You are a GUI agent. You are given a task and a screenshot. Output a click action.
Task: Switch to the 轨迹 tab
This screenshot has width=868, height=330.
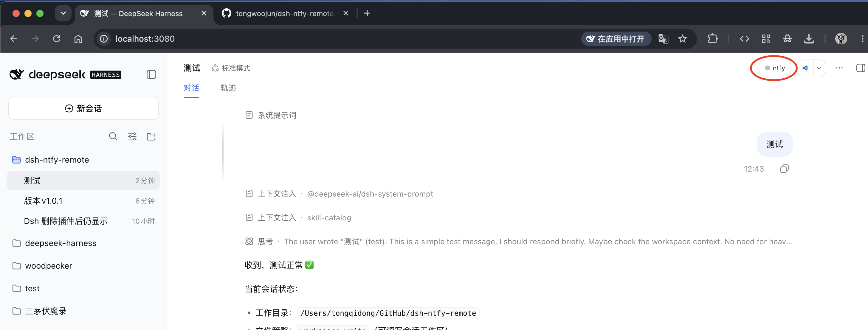point(228,88)
